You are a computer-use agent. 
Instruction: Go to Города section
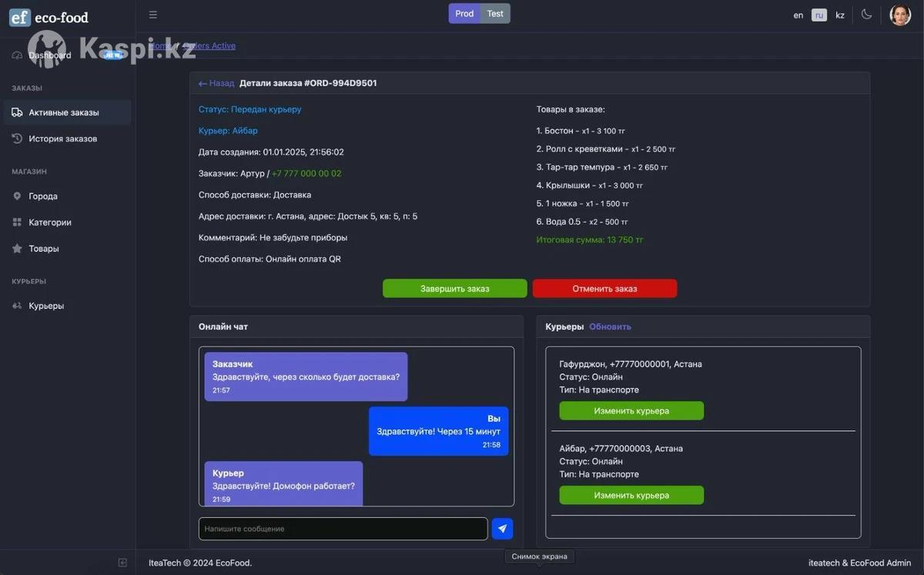coord(43,196)
